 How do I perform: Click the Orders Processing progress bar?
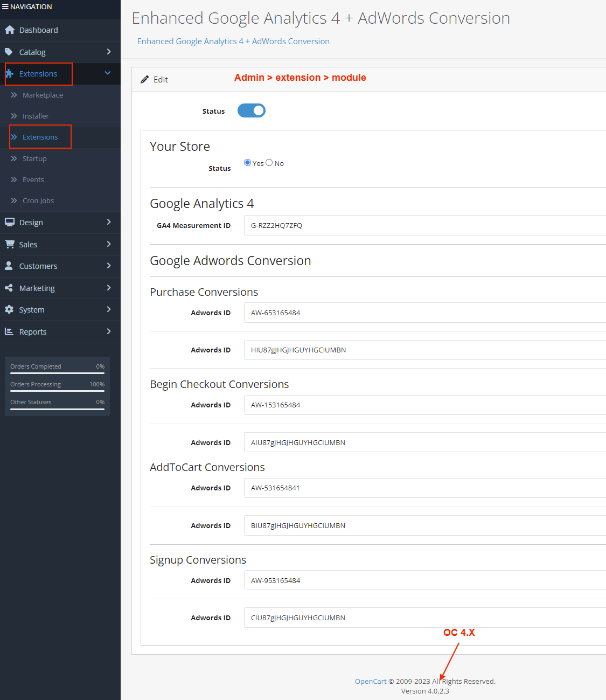click(57, 391)
